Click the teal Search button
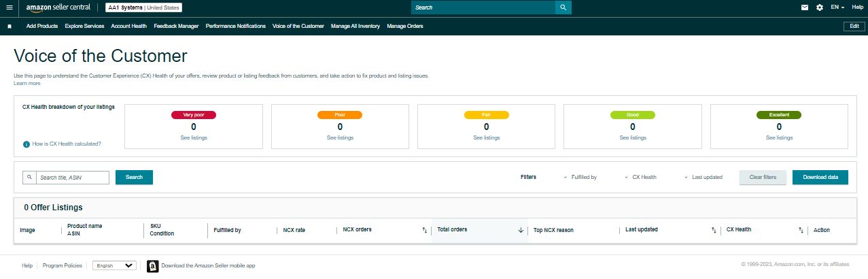868x279 pixels. click(134, 177)
